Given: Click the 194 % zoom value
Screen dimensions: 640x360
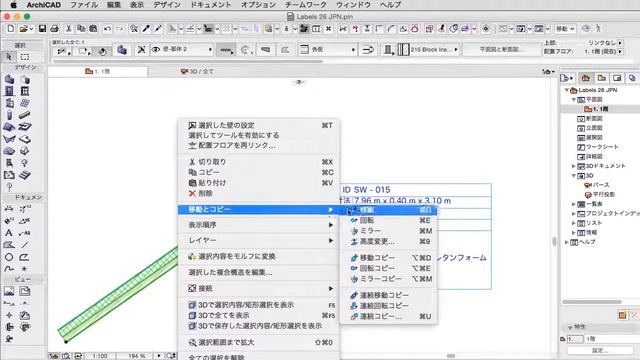Looking at the screenshot, I should tap(137, 356).
